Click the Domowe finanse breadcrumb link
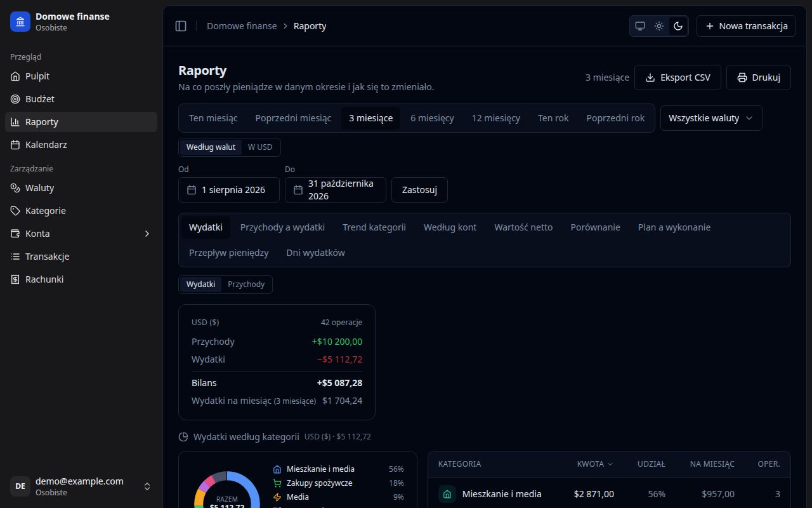Image resolution: width=812 pixels, height=508 pixels. pyautogui.click(x=242, y=26)
